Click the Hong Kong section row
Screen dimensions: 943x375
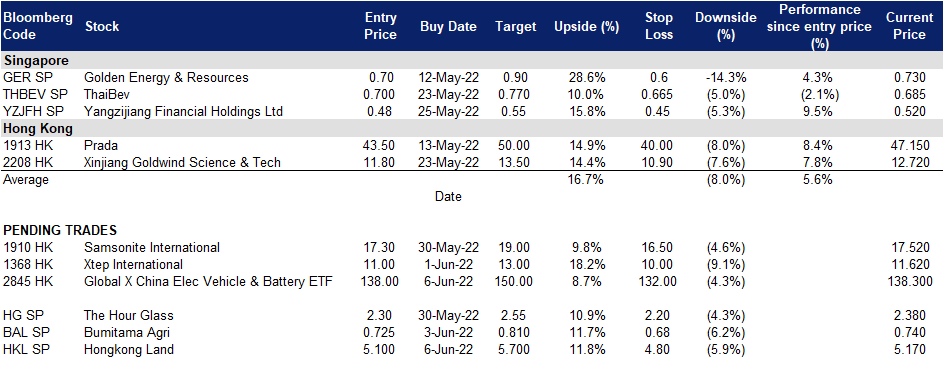[x=472, y=129]
